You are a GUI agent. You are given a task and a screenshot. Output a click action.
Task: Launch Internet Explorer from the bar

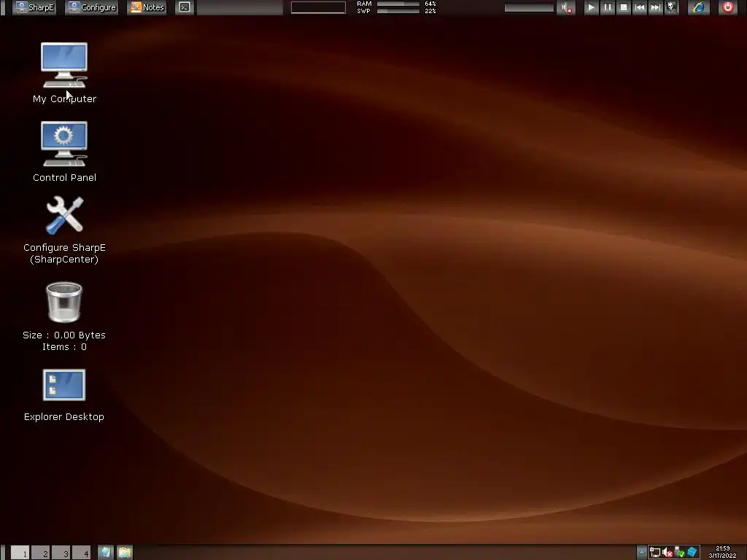699,7
